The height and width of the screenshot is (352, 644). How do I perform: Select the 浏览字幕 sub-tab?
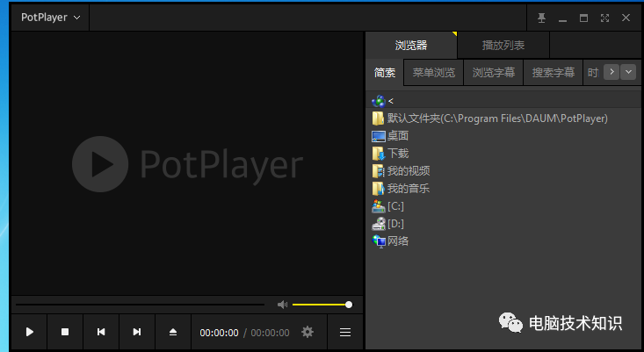[x=493, y=73]
